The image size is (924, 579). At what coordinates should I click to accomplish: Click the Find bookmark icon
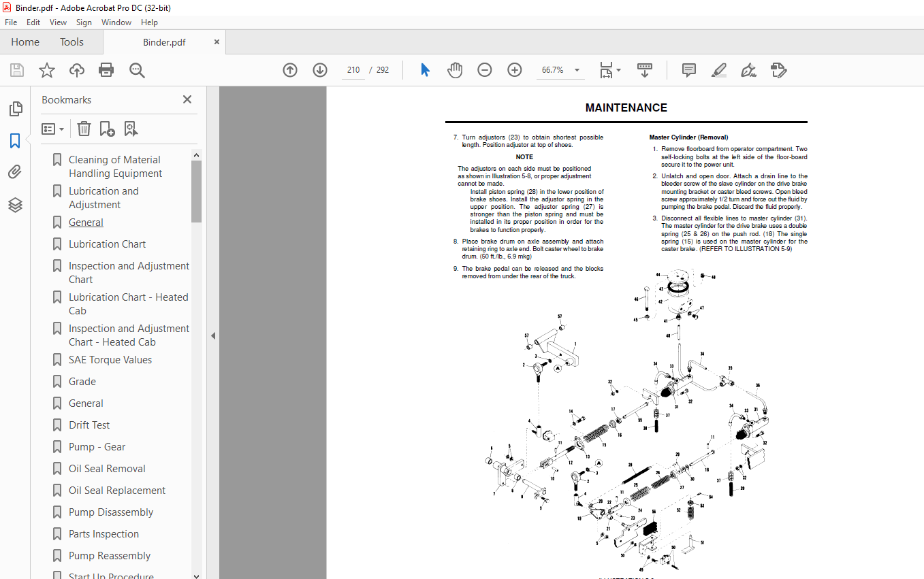(x=131, y=129)
